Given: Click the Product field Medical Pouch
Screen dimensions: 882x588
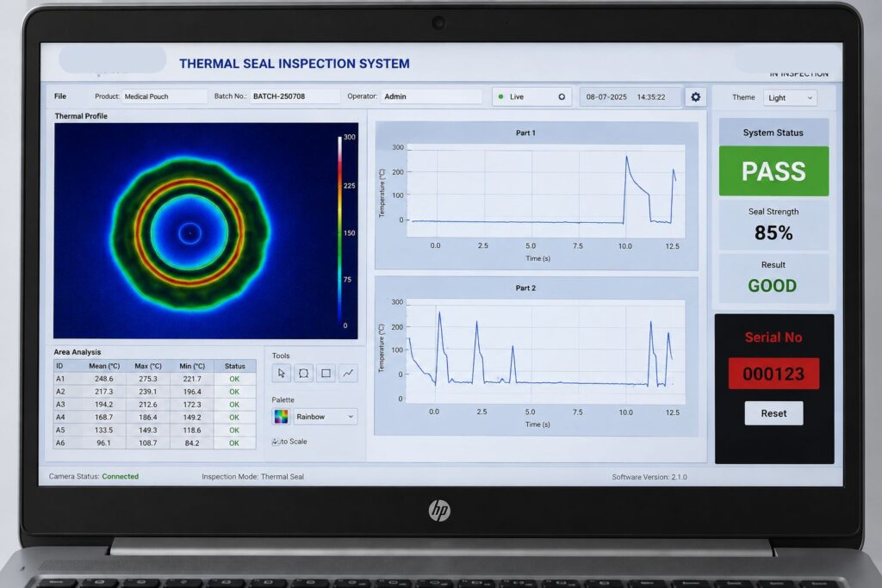Looking at the screenshot, I should [165, 96].
